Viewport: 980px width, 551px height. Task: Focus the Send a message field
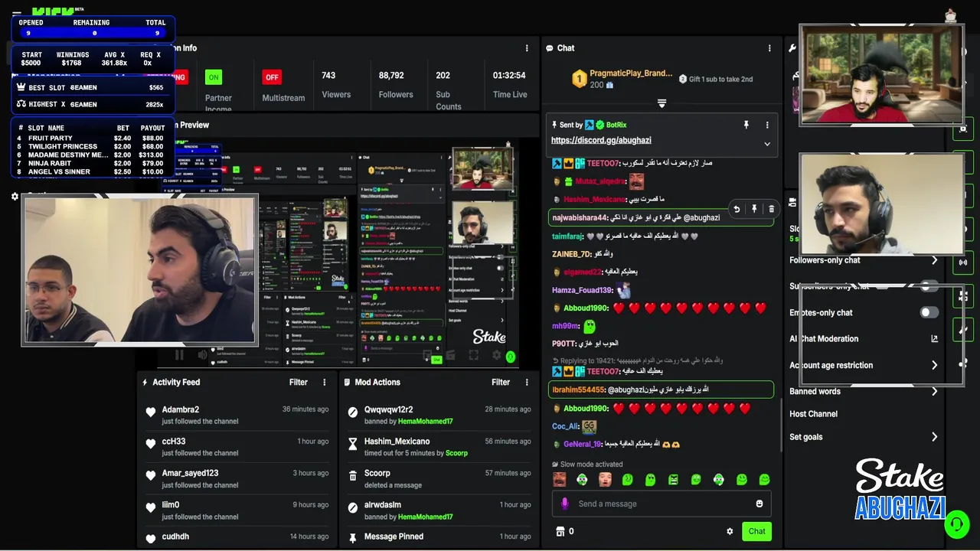pyautogui.click(x=661, y=504)
